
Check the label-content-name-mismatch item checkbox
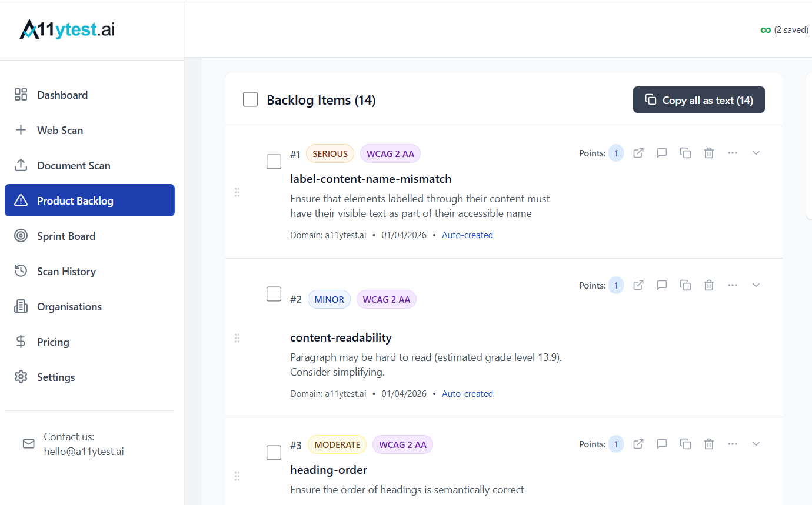point(274,162)
